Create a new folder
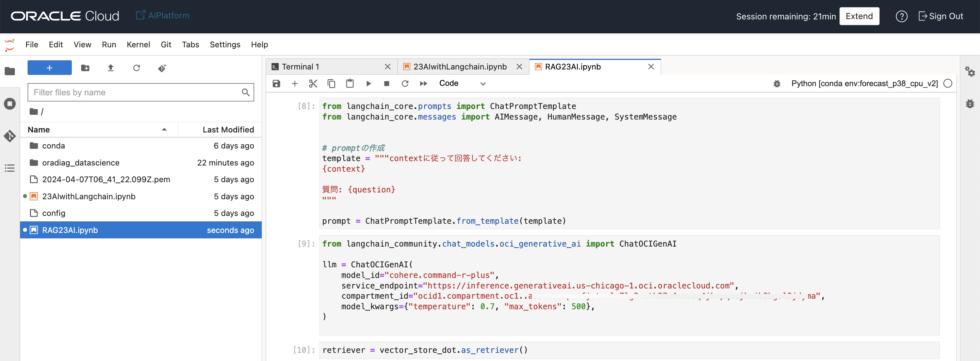The height and width of the screenshot is (361, 980). click(x=85, y=68)
